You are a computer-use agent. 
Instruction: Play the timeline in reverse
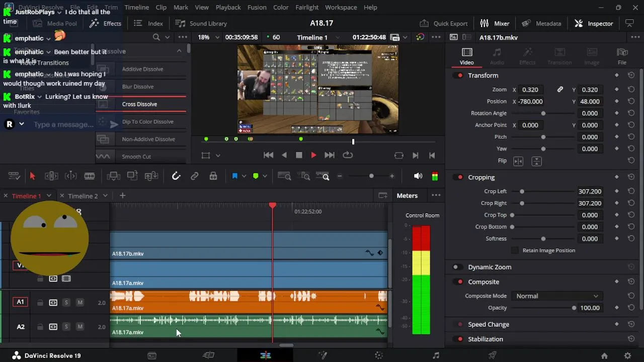[x=284, y=155]
